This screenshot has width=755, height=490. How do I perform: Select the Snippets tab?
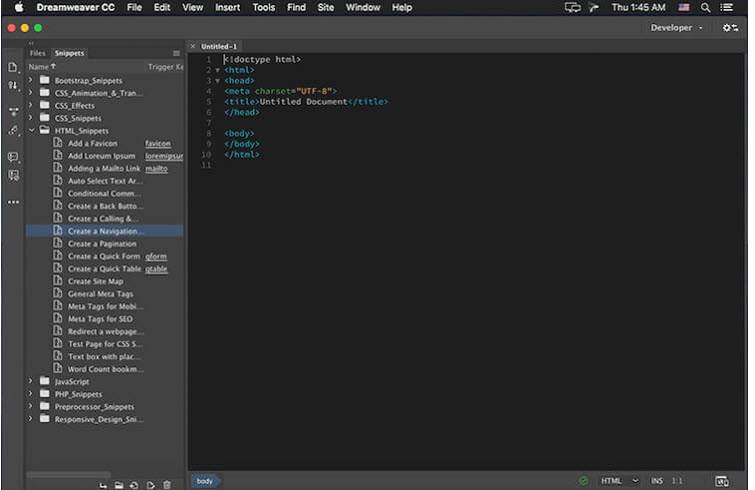tap(69, 53)
